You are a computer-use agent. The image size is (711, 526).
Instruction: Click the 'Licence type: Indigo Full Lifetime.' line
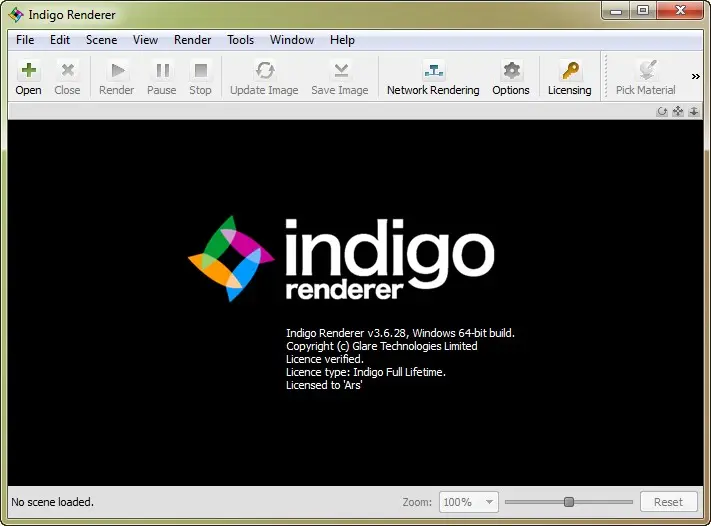coord(366,372)
